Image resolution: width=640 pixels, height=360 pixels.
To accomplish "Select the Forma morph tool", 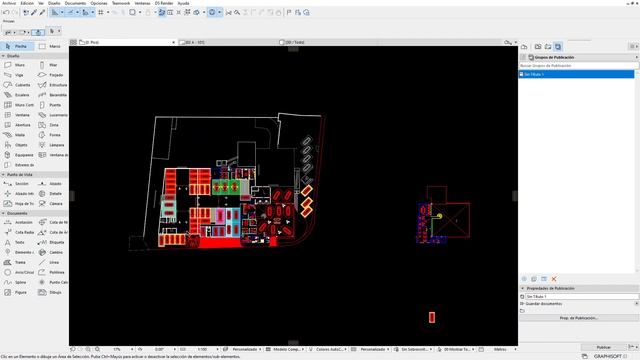I will tap(51, 135).
